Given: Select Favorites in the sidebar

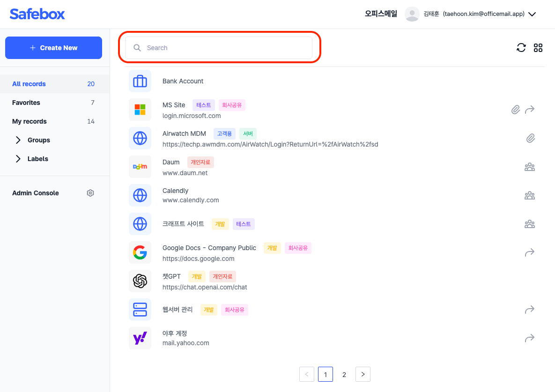Looking at the screenshot, I should [26, 103].
